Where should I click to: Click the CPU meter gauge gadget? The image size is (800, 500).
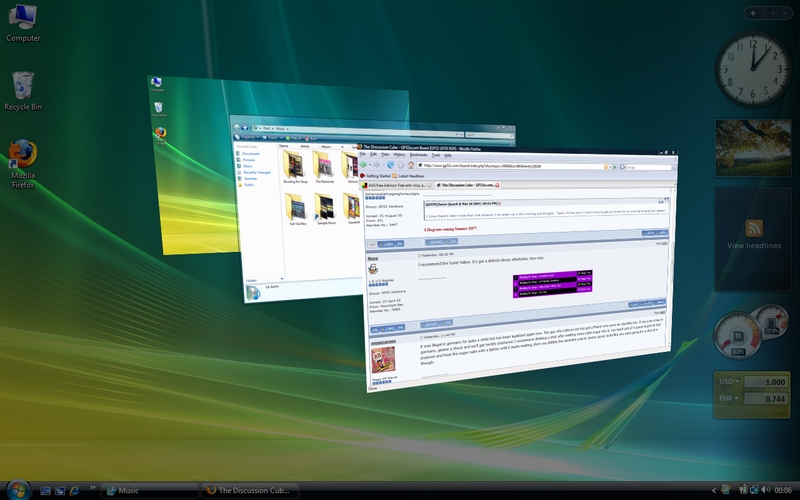(x=738, y=336)
